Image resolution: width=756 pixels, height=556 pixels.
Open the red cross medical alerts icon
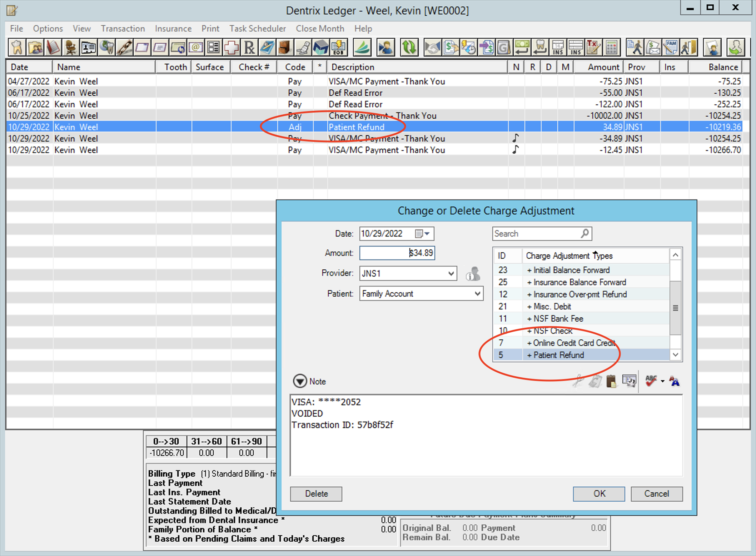tap(232, 48)
